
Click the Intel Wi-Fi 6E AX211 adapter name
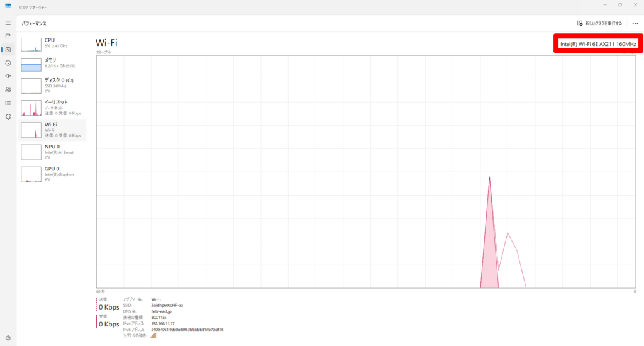point(599,44)
